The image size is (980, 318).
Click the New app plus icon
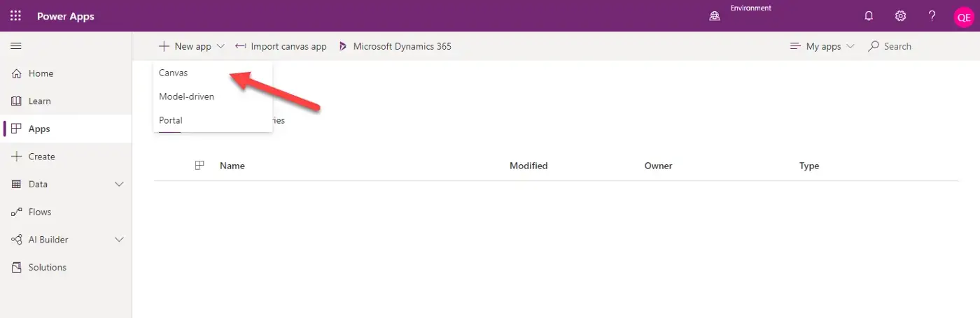pos(164,46)
